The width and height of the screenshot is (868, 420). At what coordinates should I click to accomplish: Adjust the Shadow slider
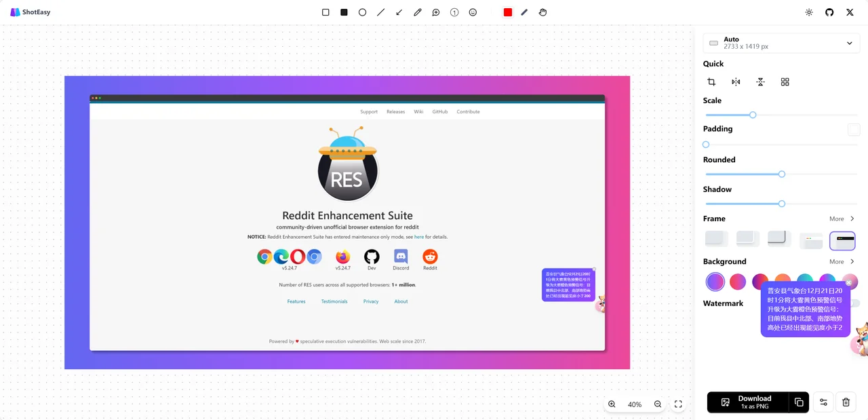(782, 204)
